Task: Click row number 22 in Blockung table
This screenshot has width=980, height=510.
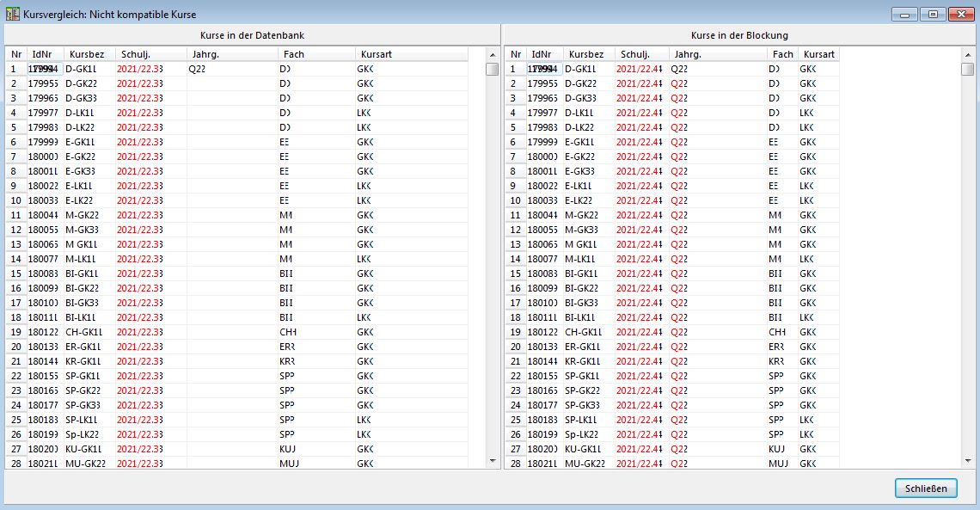Action: (516, 376)
